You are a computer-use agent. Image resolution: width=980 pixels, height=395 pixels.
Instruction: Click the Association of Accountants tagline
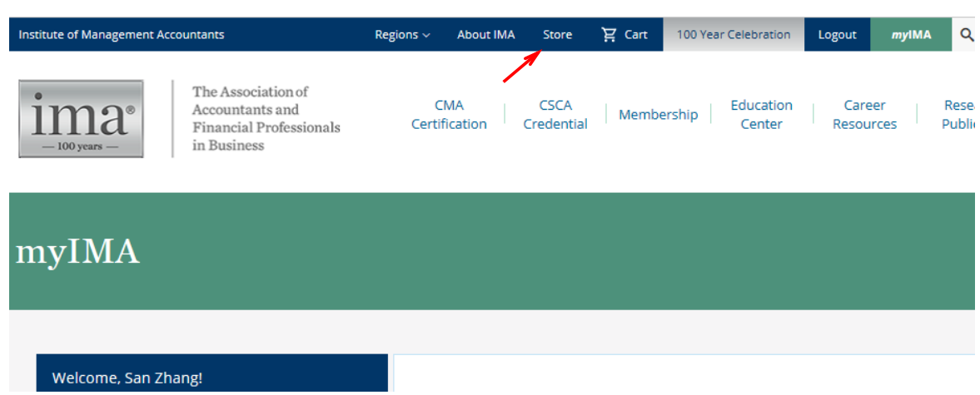pyautogui.click(x=266, y=119)
